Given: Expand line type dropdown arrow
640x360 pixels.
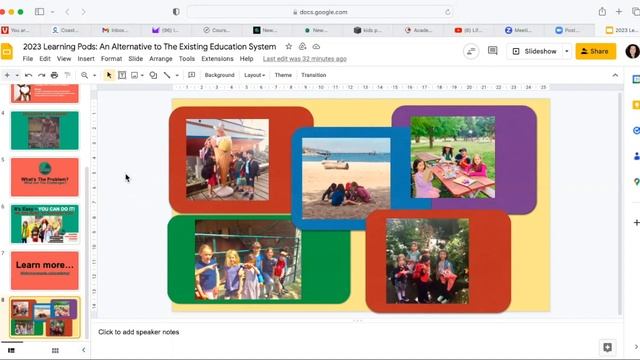Looking at the screenshot, I should point(177,75).
